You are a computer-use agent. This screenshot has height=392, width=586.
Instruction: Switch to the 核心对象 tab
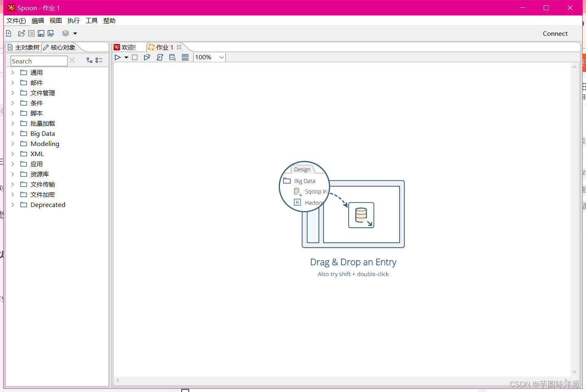point(60,48)
